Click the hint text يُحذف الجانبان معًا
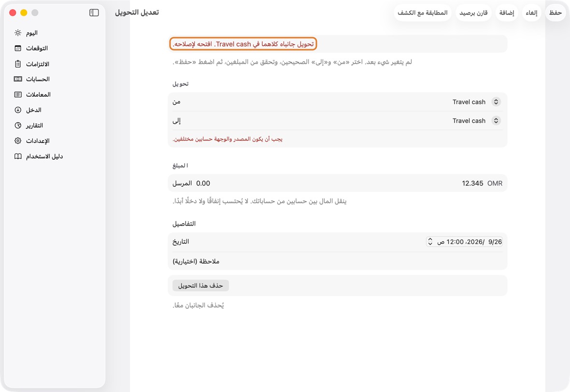This screenshot has width=570, height=392. [198, 305]
